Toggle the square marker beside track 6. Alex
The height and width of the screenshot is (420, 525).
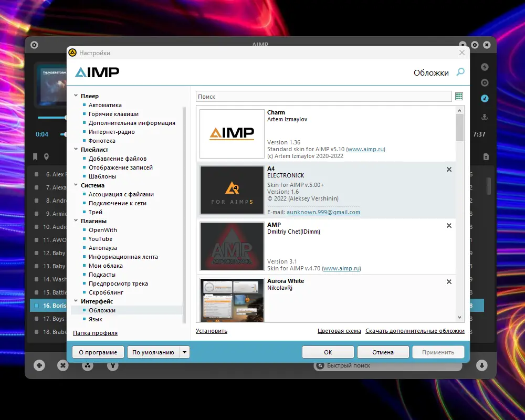pyautogui.click(x=37, y=174)
